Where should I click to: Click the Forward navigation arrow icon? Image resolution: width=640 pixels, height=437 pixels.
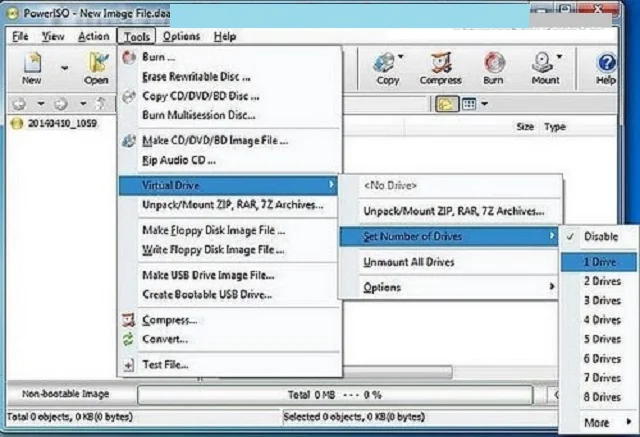pos(61,104)
